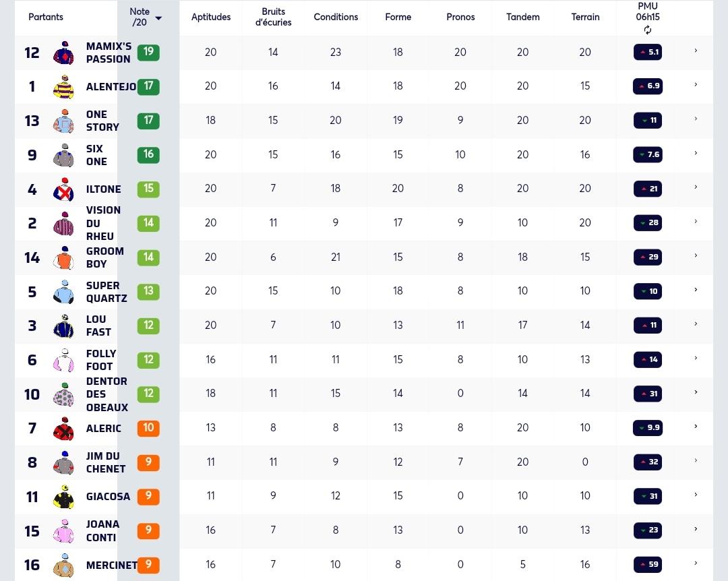Click Alentejo's 6.9 PMU odds badge
Screen dimensions: 728x581
click(x=648, y=86)
